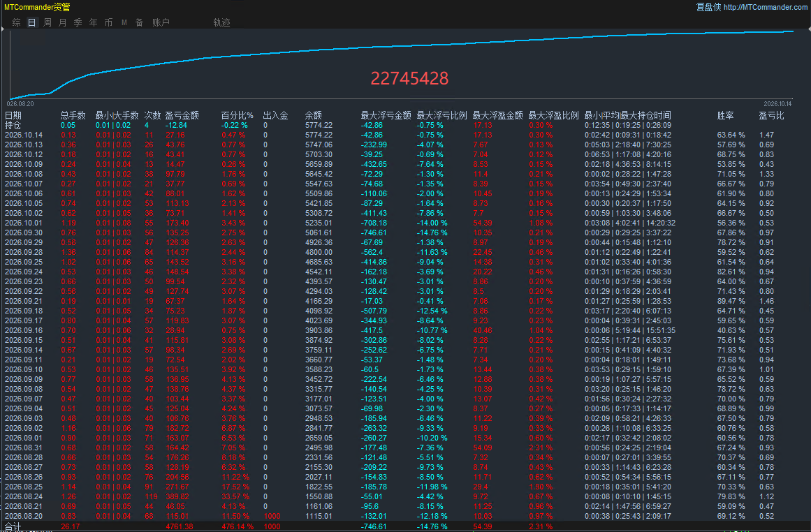Select the 年 yearly tab
The height and width of the screenshot is (532, 811).
click(x=93, y=22)
